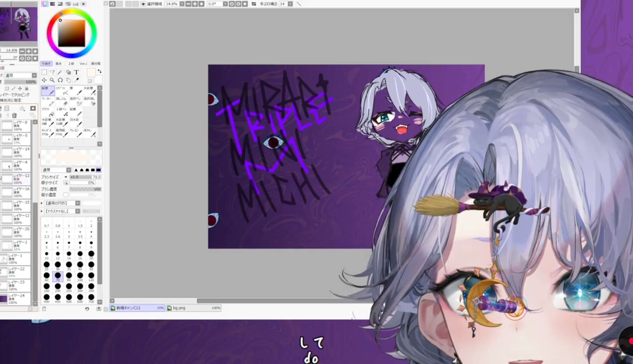Select the magnifier zoom tool
The width and height of the screenshot is (633, 364).
tap(52, 80)
